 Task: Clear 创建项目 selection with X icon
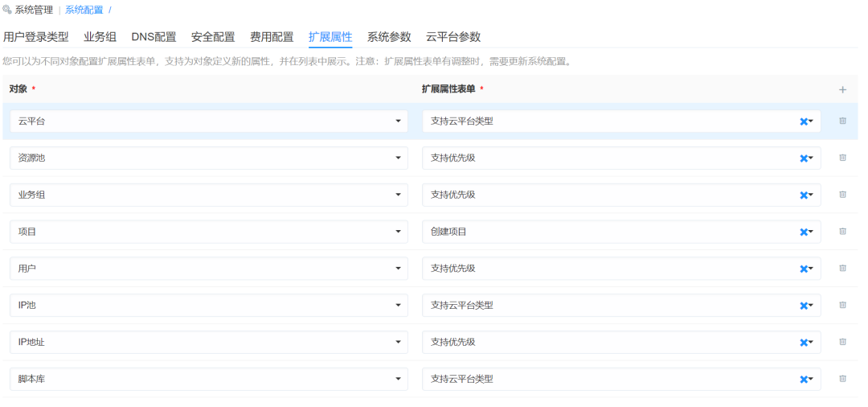tap(803, 232)
